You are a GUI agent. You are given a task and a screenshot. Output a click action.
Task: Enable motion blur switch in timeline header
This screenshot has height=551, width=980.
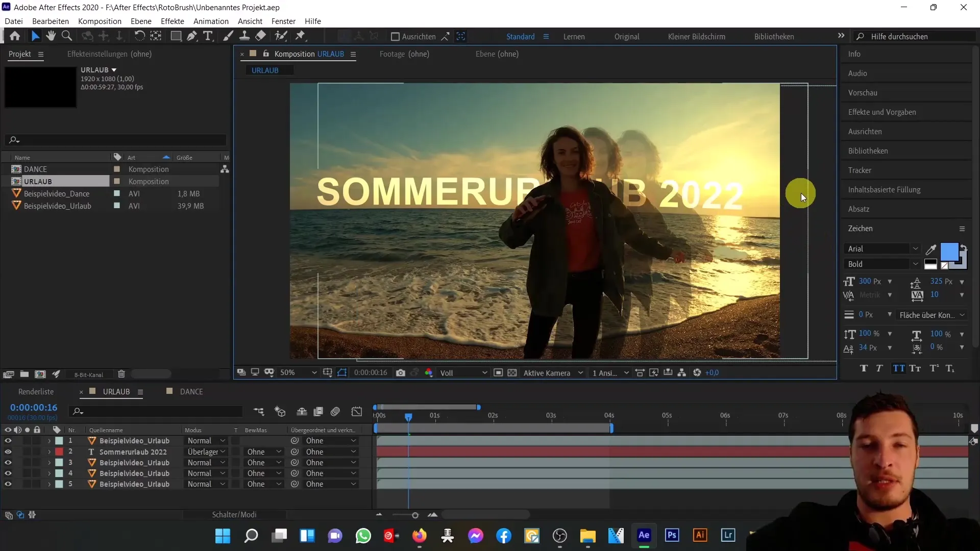(335, 412)
